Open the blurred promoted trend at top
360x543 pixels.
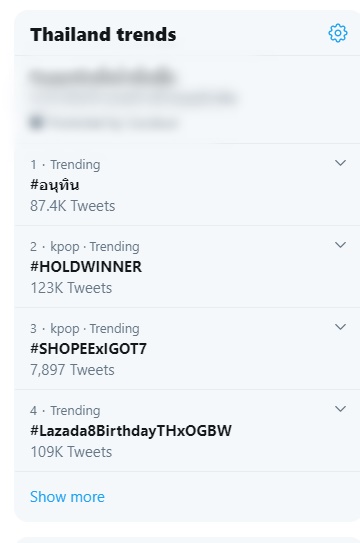pos(187,99)
